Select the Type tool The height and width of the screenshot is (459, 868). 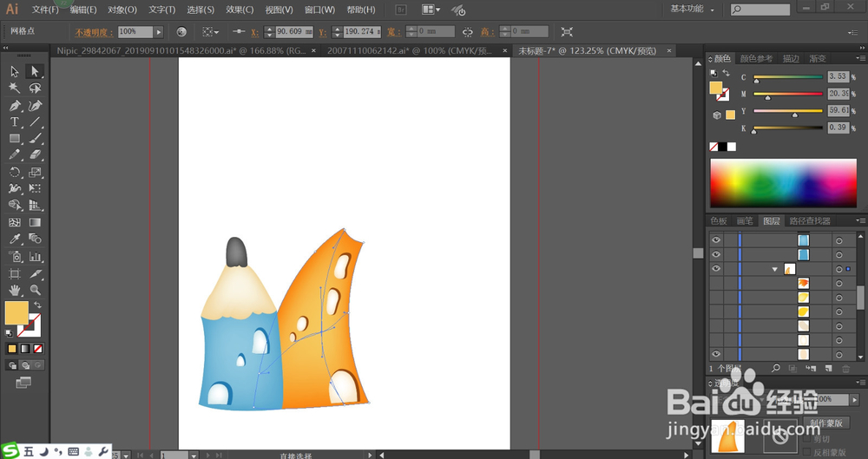15,121
